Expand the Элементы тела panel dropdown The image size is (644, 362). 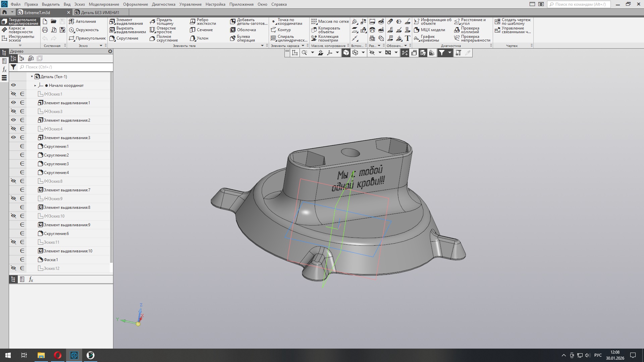262,46
